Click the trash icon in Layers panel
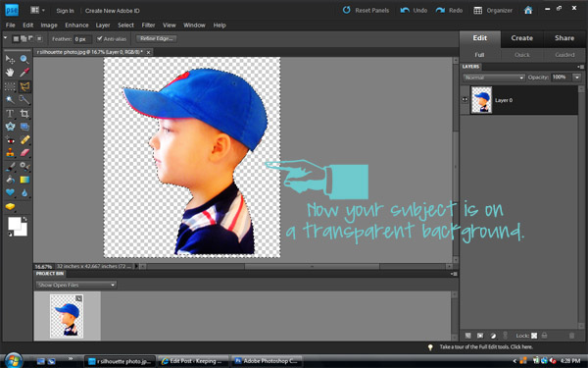Viewport: 588px width, 368px height. [571, 336]
